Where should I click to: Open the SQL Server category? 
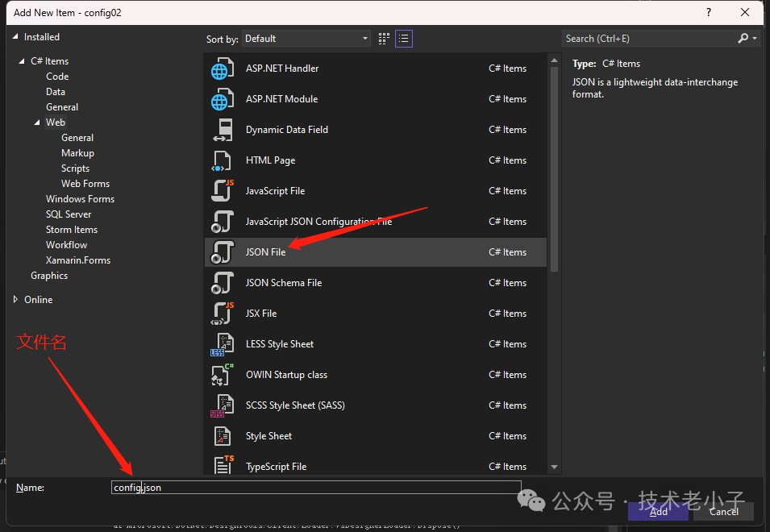69,214
